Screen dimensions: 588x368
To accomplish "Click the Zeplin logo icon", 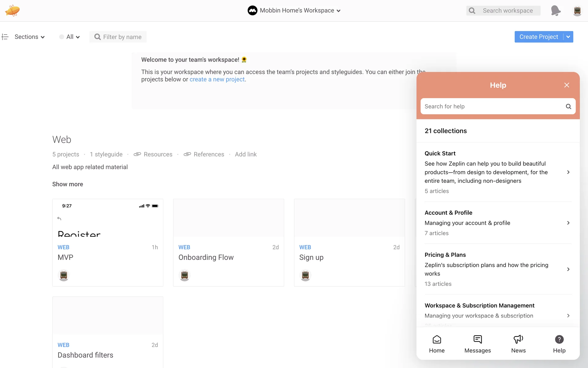I will coord(12,10).
